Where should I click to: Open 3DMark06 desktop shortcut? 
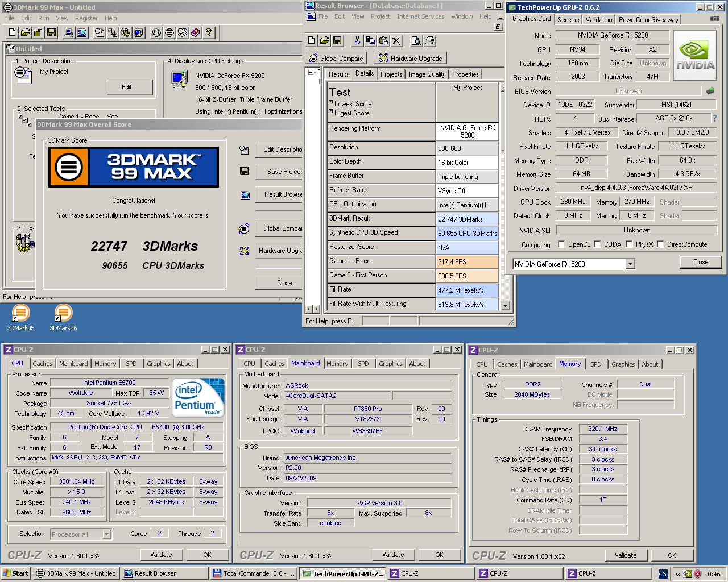tap(63, 317)
